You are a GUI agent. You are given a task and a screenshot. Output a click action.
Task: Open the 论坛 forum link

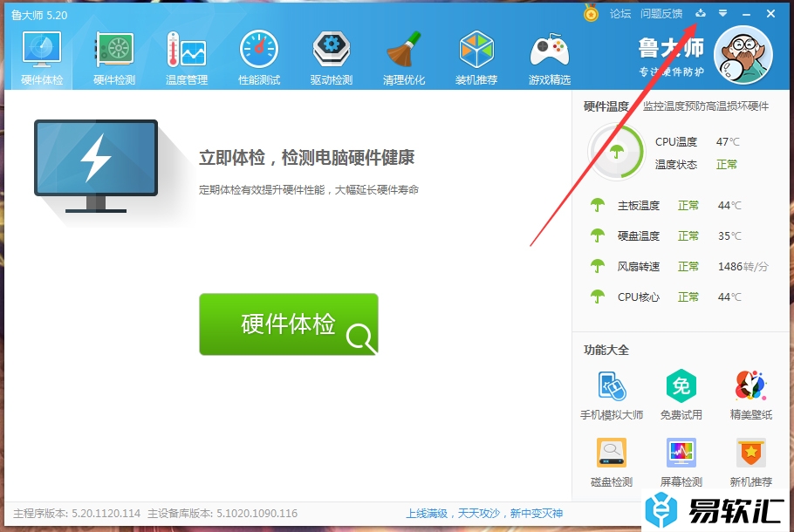[620, 14]
